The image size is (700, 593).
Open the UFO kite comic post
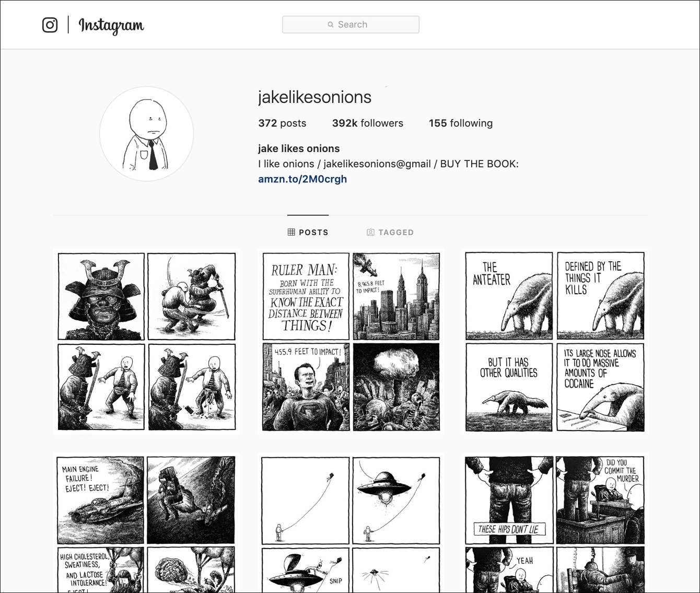pos(351,522)
